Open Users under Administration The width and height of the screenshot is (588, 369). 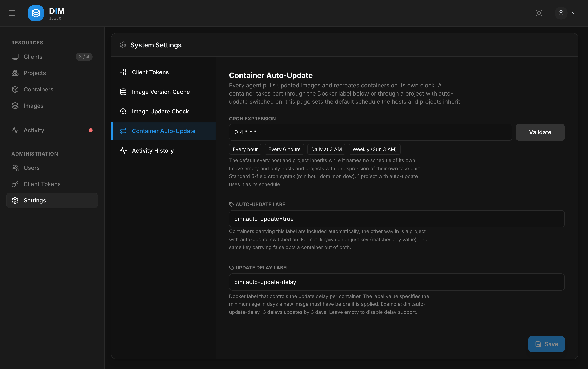coord(52,168)
